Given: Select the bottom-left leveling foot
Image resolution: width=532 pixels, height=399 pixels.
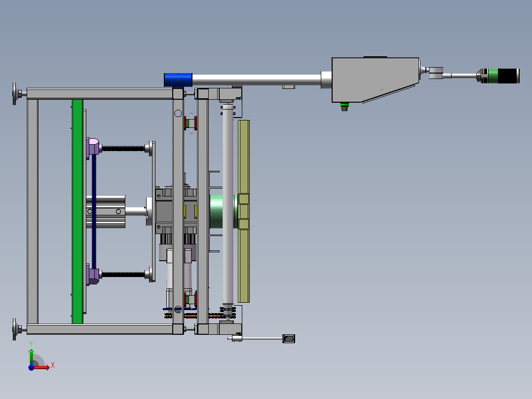Looking at the screenshot, I should pyautogui.click(x=19, y=329).
